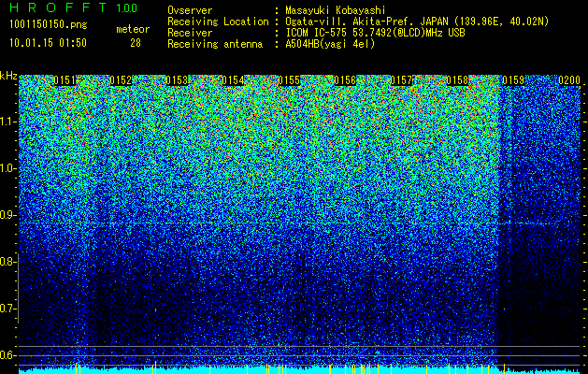Image resolution: width=588 pixels, height=374 pixels.
Task: Click the kHz axis unit label
Action: (8, 77)
